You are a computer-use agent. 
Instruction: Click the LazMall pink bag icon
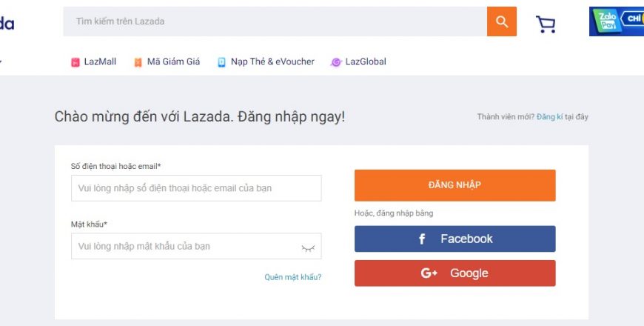point(76,62)
